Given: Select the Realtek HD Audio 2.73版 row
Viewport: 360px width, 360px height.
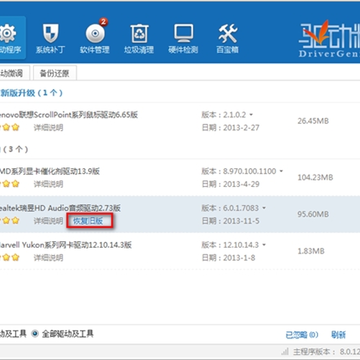Looking at the screenshot, I should (x=180, y=214).
